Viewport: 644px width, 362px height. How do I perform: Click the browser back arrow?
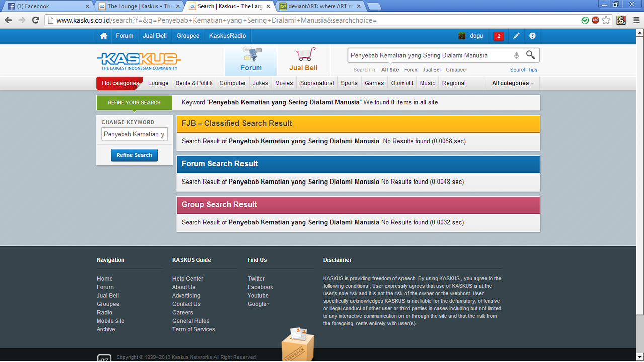[x=8, y=20]
